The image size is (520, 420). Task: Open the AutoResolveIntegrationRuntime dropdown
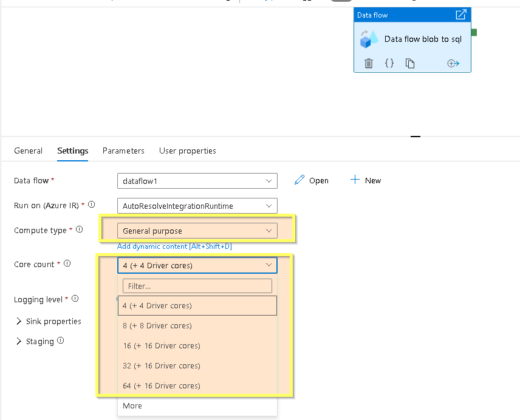pos(197,206)
